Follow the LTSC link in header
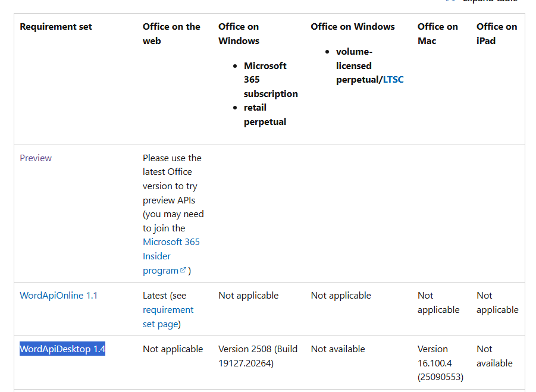 (x=393, y=80)
